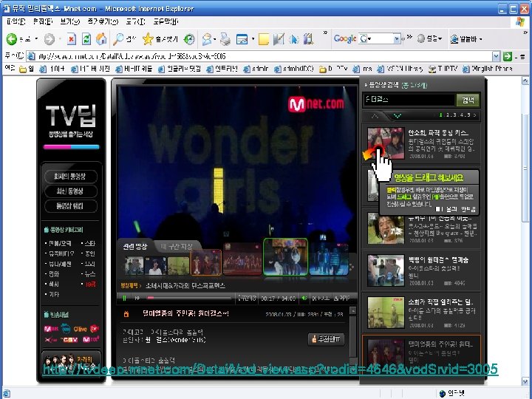Click the green down-chevron sort tab
This screenshot has width=532, height=399.
click(398, 116)
